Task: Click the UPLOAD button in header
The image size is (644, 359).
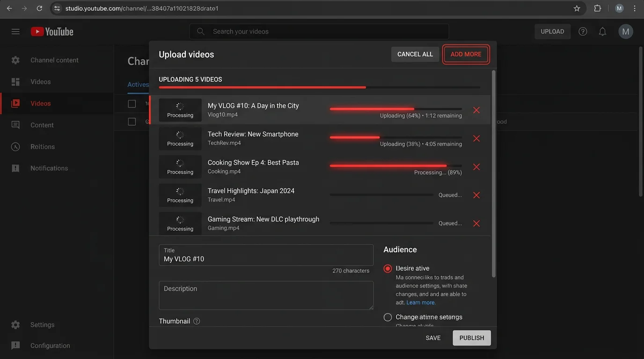Action: click(x=552, y=31)
